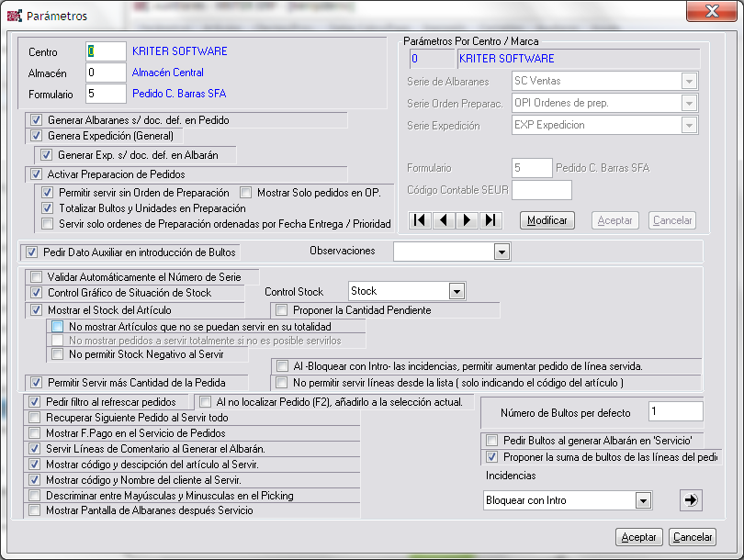Viewport: 744px width, 560px height.
Task: Expand the Control Stock dropdown
Action: pos(457,291)
